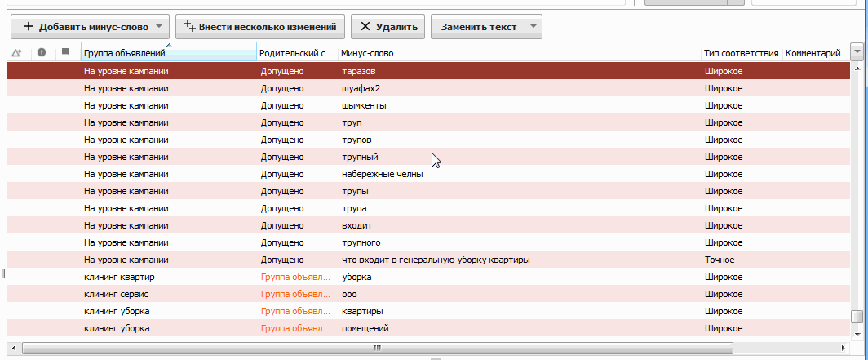Click Внести несколько изменений button

click(260, 27)
